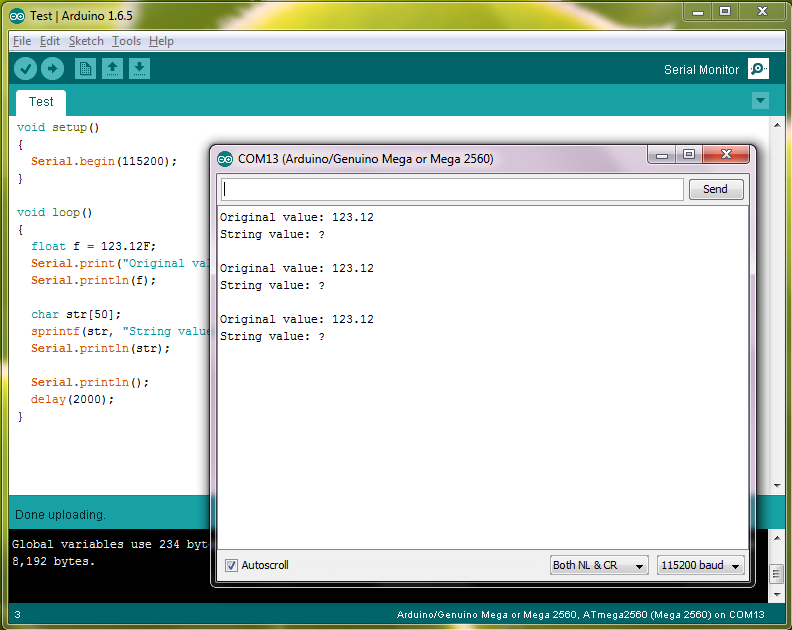This screenshot has height=630, width=792.
Task: Click the editor scrollbar up arrow
Action: tap(777, 125)
